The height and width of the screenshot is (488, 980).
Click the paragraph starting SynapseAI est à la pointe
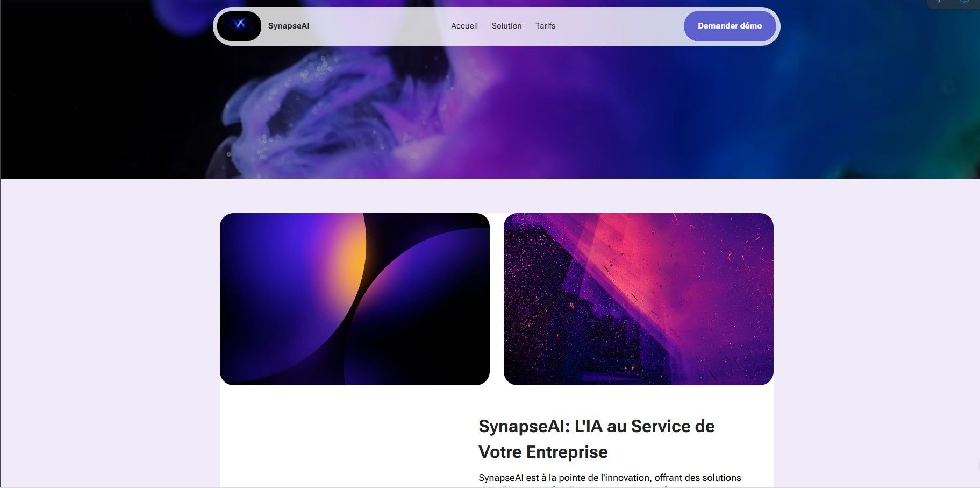click(610, 478)
